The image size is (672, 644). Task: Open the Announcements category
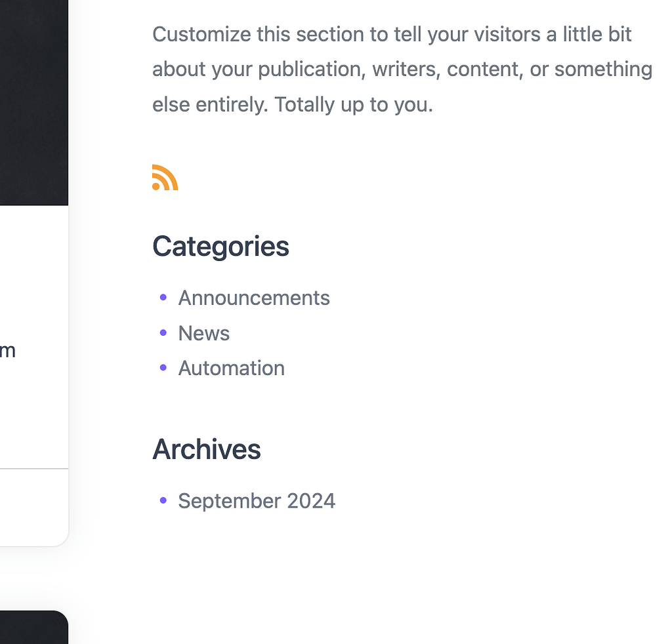254,298
